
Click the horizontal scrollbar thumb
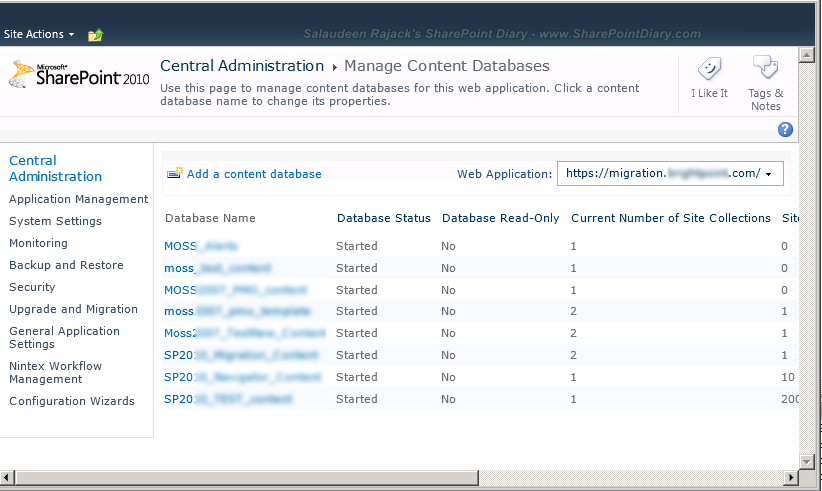coord(247,477)
